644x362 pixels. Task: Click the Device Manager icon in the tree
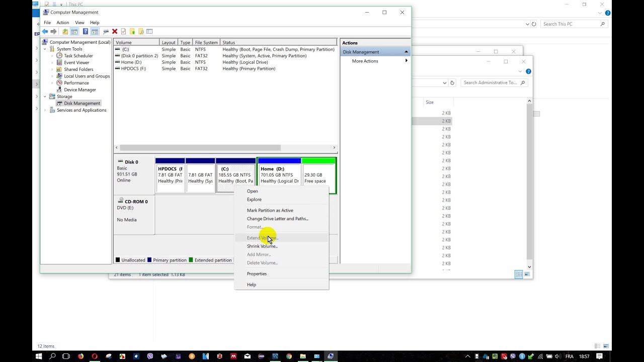coord(59,90)
